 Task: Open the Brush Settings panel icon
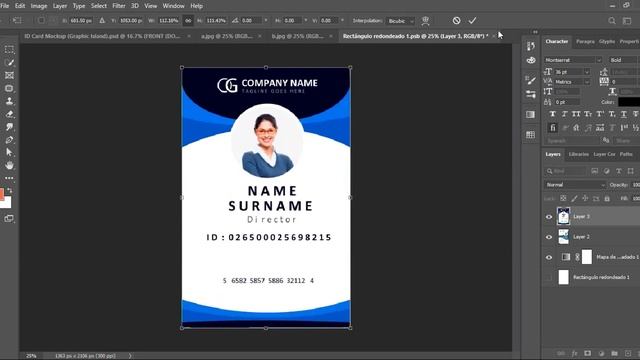531,80
